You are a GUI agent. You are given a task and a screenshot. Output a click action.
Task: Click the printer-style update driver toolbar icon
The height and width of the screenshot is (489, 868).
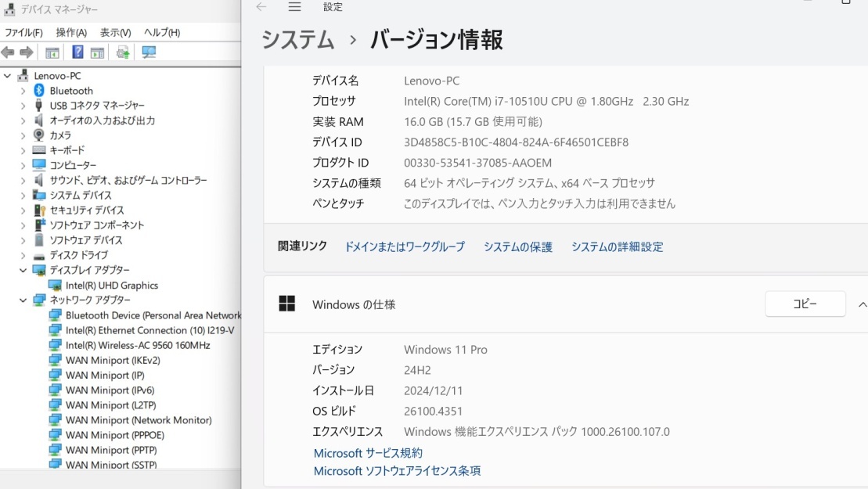tap(123, 52)
